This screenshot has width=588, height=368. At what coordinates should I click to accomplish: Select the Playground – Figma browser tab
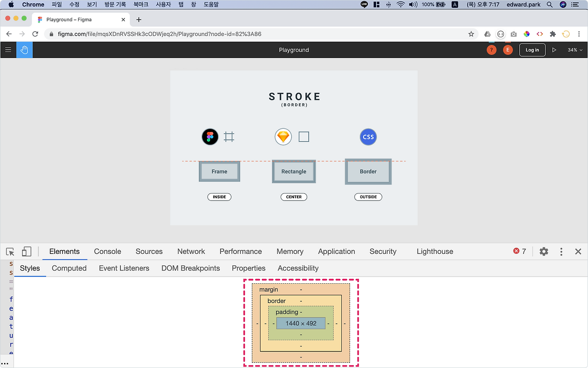81,19
